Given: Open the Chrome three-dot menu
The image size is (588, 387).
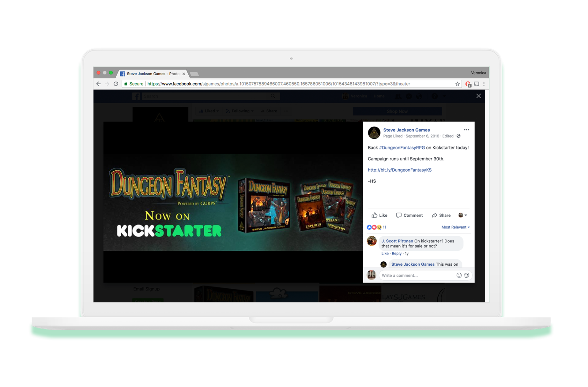Looking at the screenshot, I should coord(484,84).
